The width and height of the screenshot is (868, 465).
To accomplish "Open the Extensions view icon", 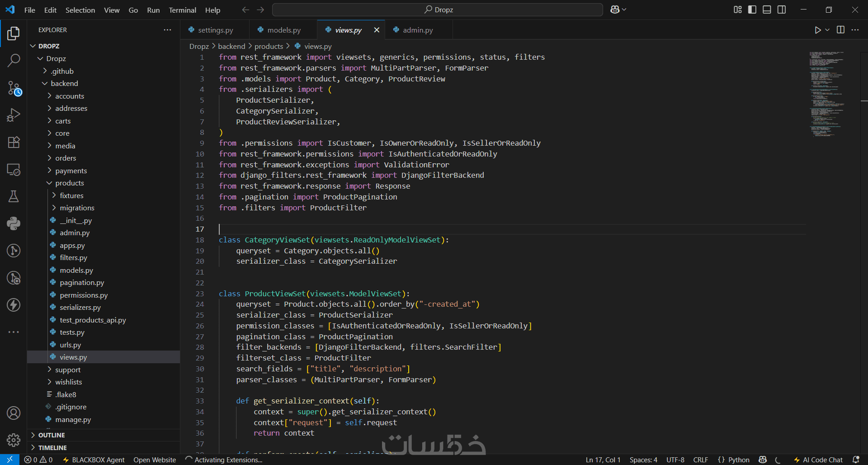I will coord(14,142).
